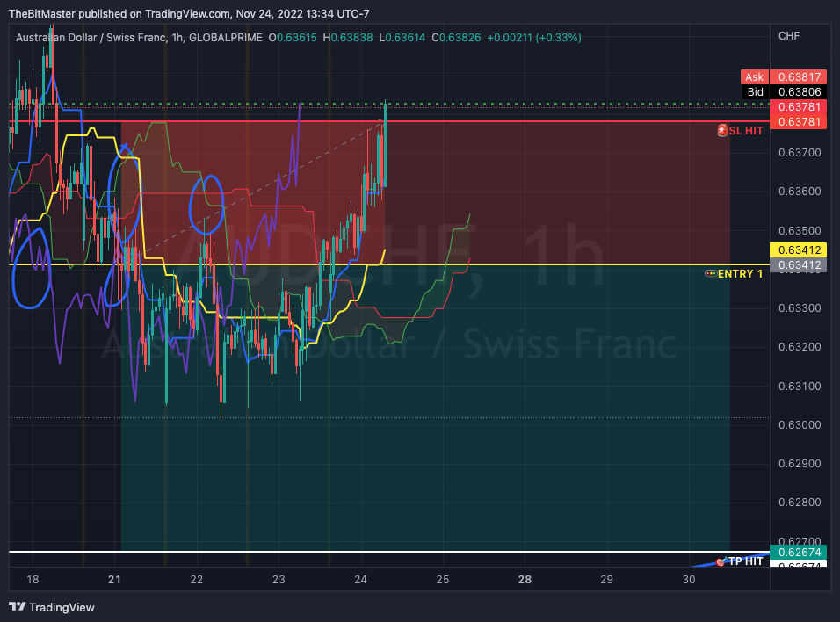Click the target icon beside TP HIT
Screen dimensions: 840x622
pos(721,562)
